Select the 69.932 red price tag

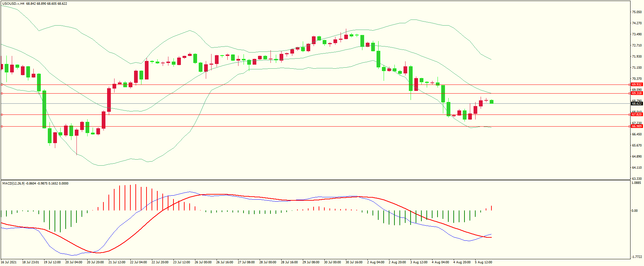(637, 85)
